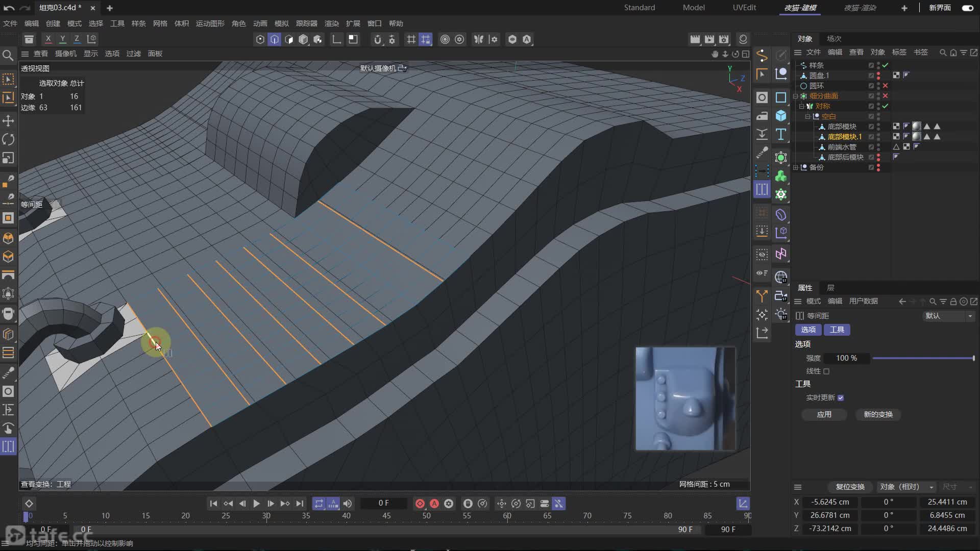Click the light object icon

pos(781,314)
